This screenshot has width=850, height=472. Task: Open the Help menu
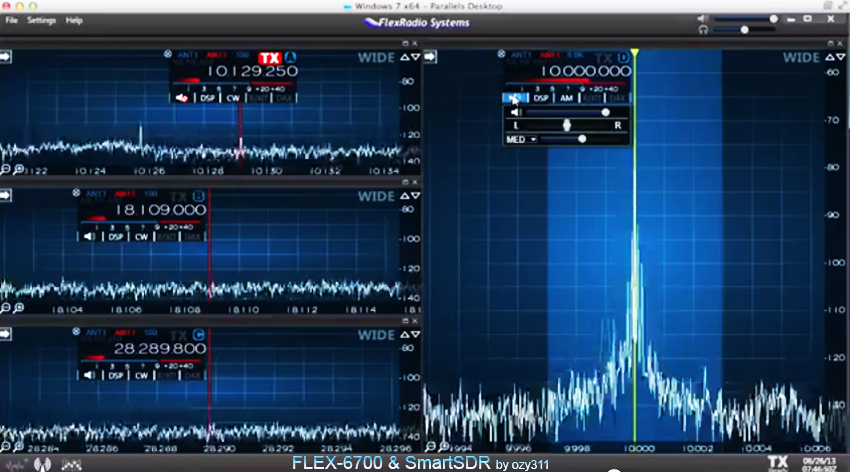[x=74, y=21]
